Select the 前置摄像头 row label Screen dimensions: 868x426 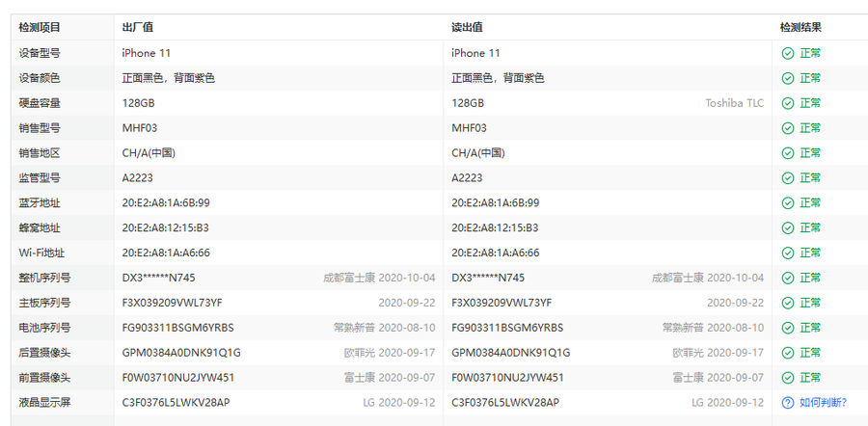(44, 378)
